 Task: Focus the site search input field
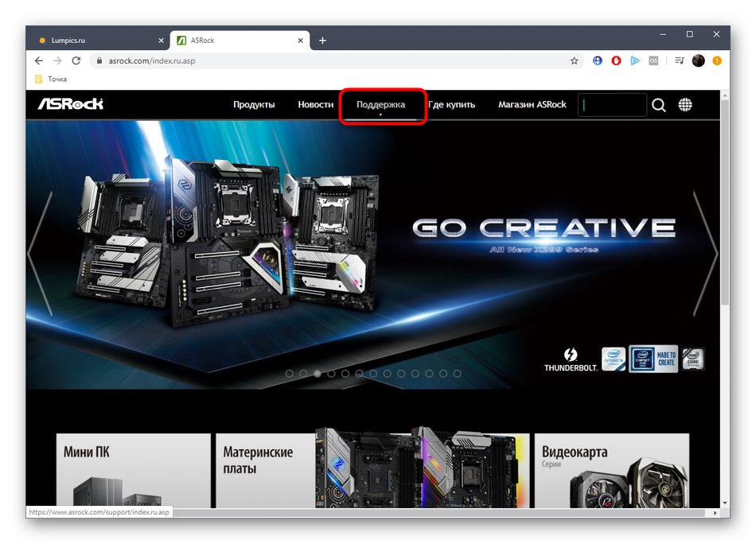pos(612,104)
